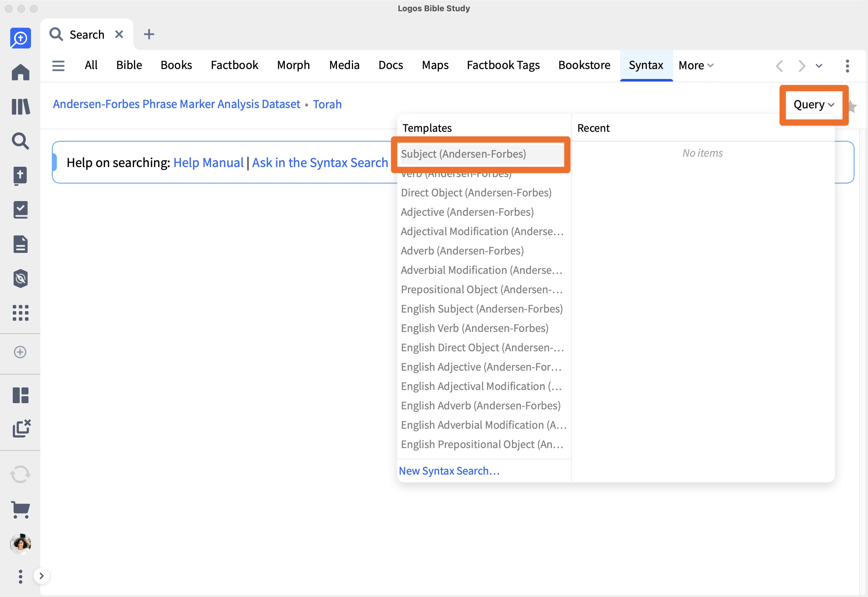Screen dimensions: 868x597
Task: Open the Layouts icon in sidebar
Action: tap(20, 395)
